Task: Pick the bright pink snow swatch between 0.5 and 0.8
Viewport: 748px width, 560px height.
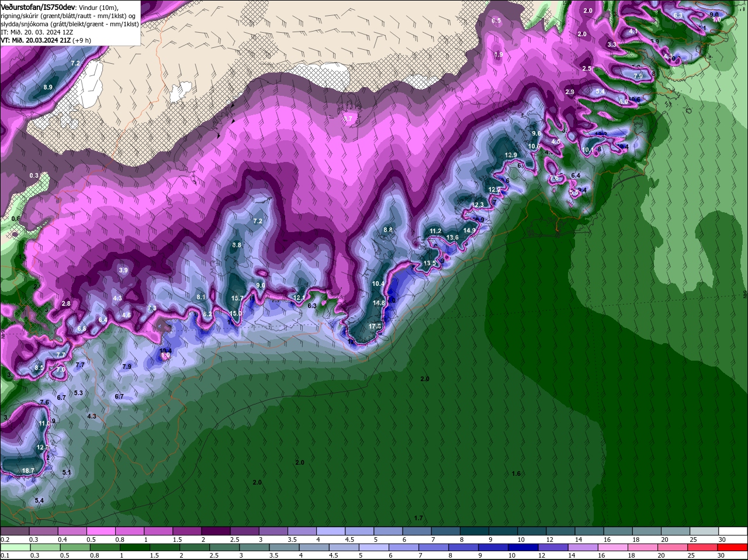Action: [x=101, y=531]
